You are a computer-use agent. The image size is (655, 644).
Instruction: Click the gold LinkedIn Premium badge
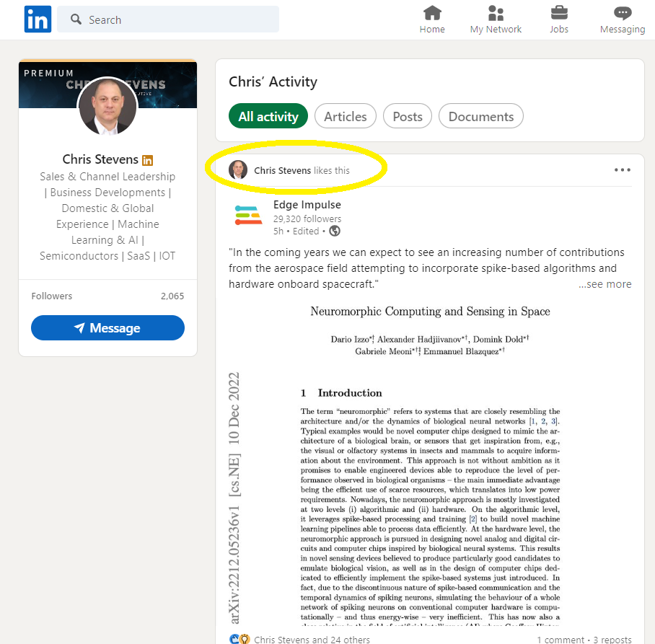pyautogui.click(x=147, y=160)
